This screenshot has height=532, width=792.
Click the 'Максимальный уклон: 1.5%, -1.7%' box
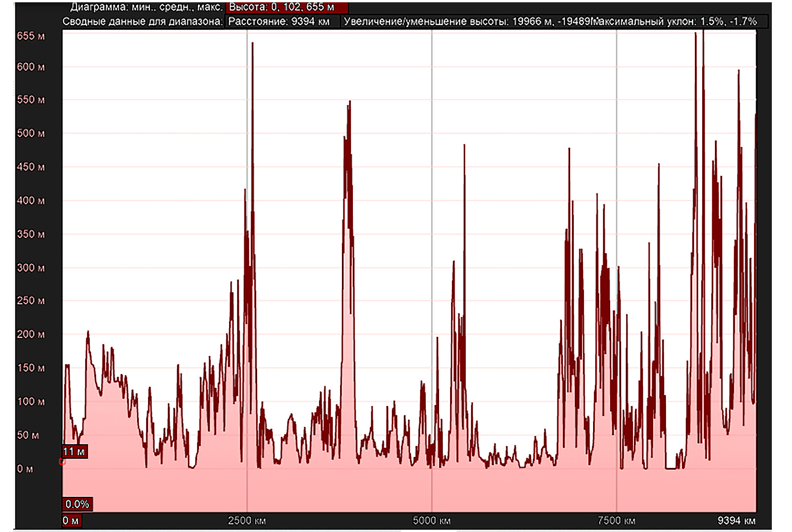tap(678, 22)
